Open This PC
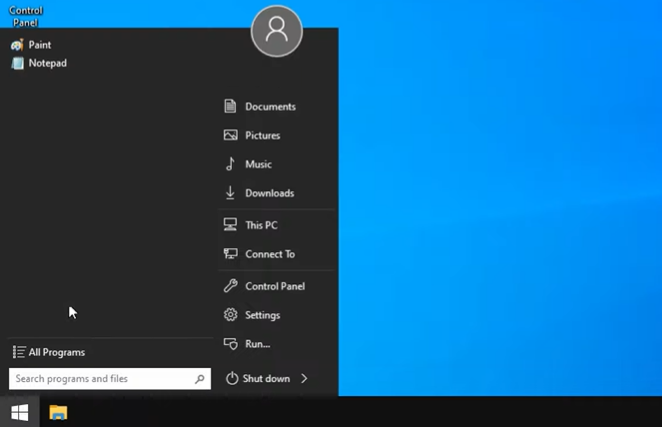662x427 pixels. pyautogui.click(x=250, y=225)
